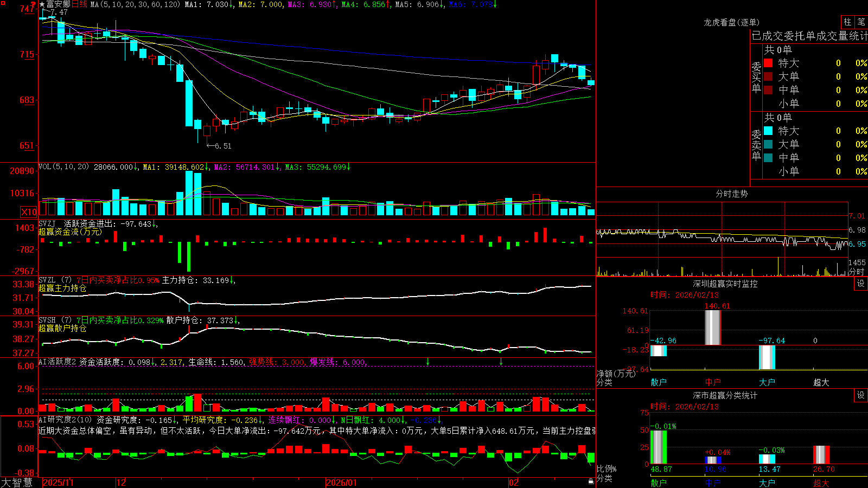Click the 委卖单 section label

[x=756, y=145]
